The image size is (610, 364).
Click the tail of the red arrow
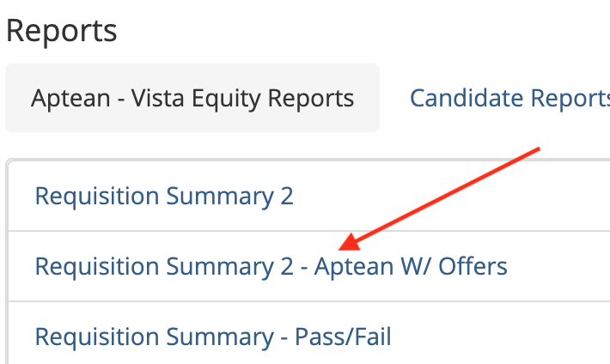535,150
